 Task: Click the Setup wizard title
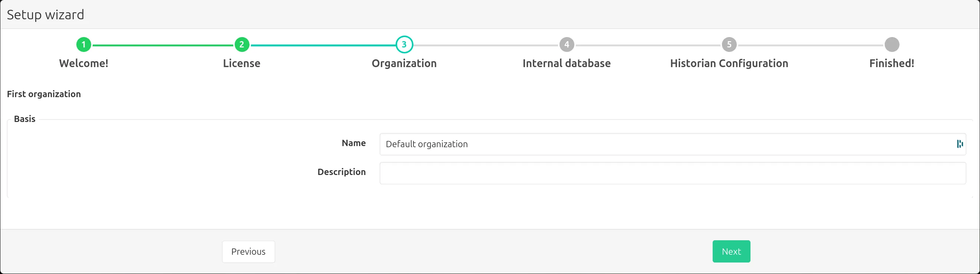point(45,14)
